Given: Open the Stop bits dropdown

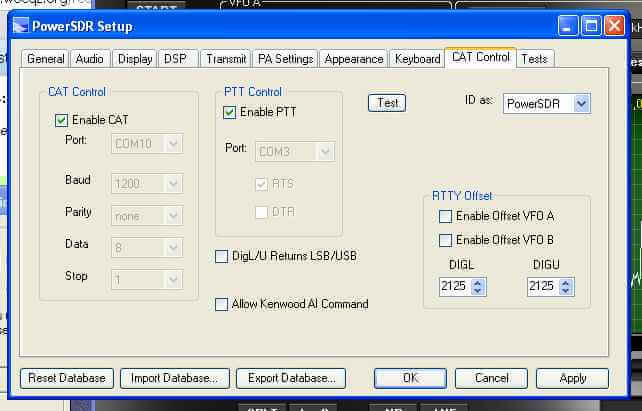Looking at the screenshot, I should (x=147, y=280).
